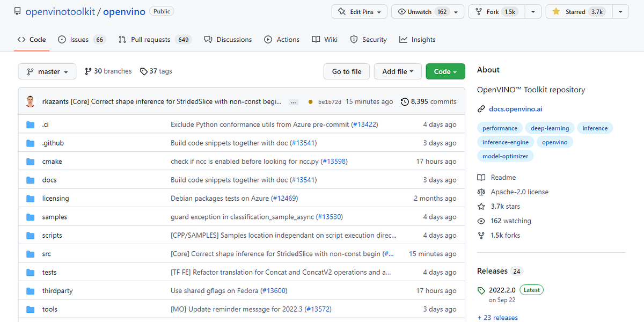Fork the repository with Fork button

coord(496,12)
